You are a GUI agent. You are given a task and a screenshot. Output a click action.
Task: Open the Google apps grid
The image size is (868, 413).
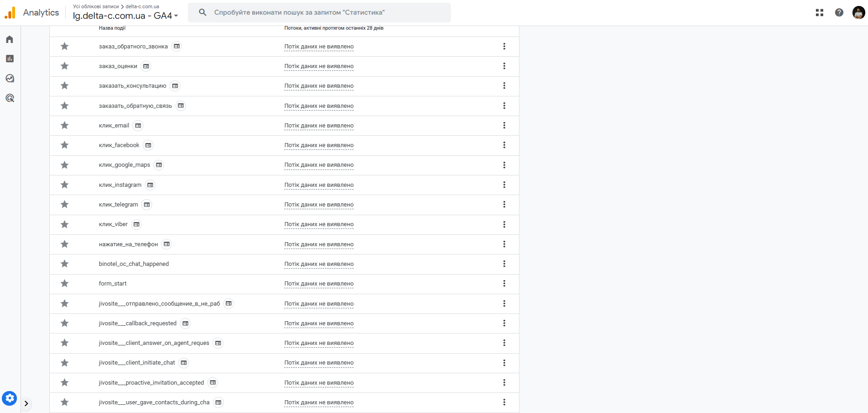[x=820, y=13]
